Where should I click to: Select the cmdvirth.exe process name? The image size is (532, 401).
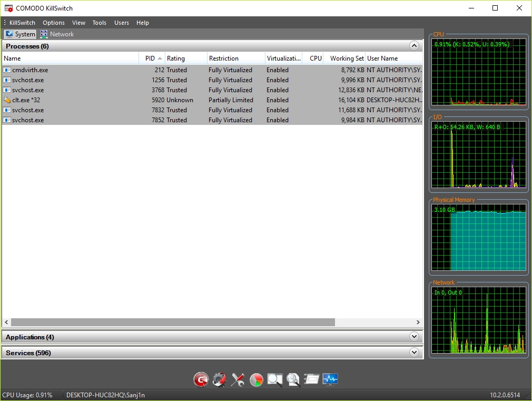coord(30,70)
